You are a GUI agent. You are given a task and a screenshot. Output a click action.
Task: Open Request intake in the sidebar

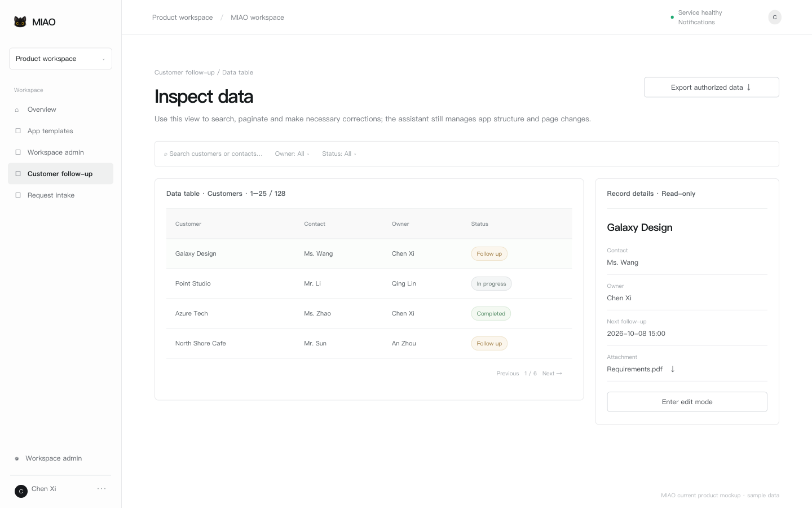click(60, 195)
